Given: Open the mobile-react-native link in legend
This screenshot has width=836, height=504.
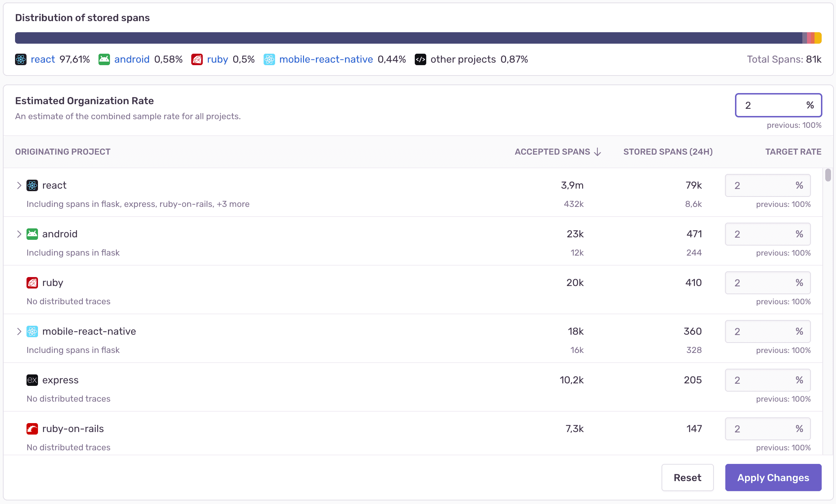Looking at the screenshot, I should point(326,59).
